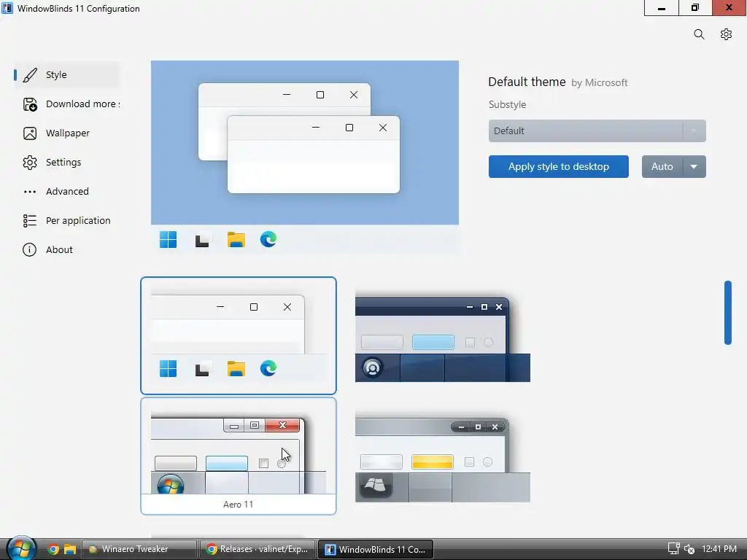Launch Chrome from taskbar quick launch
This screenshot has width=747, height=560.
53,550
